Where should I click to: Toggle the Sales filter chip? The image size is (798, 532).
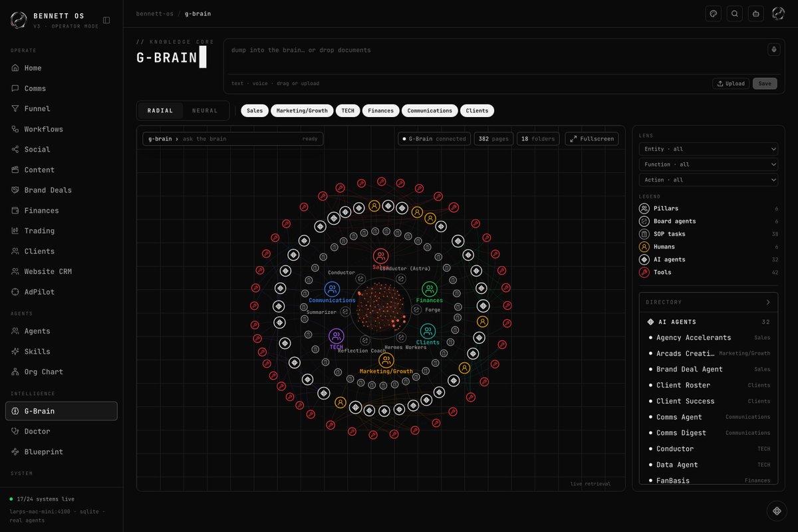tap(255, 110)
